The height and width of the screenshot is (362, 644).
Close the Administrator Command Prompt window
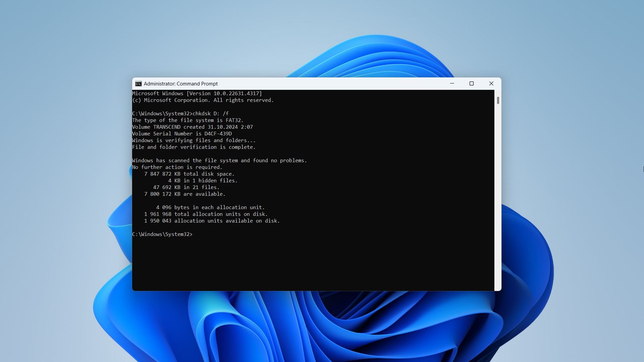491,83
